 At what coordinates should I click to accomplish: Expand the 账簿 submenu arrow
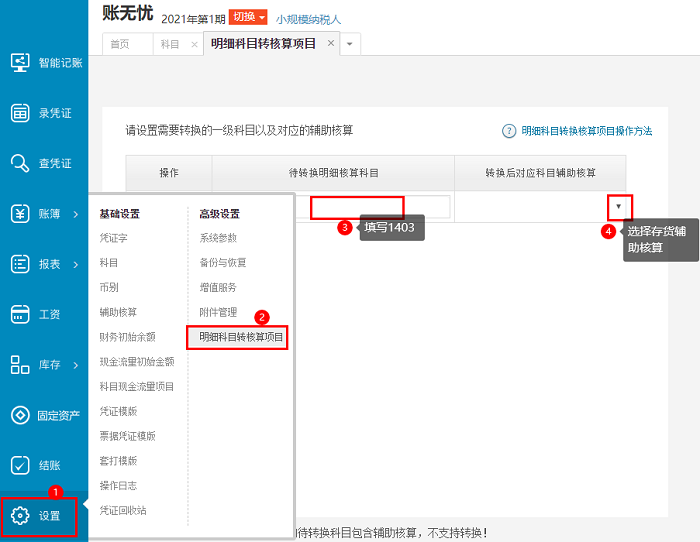[76, 214]
